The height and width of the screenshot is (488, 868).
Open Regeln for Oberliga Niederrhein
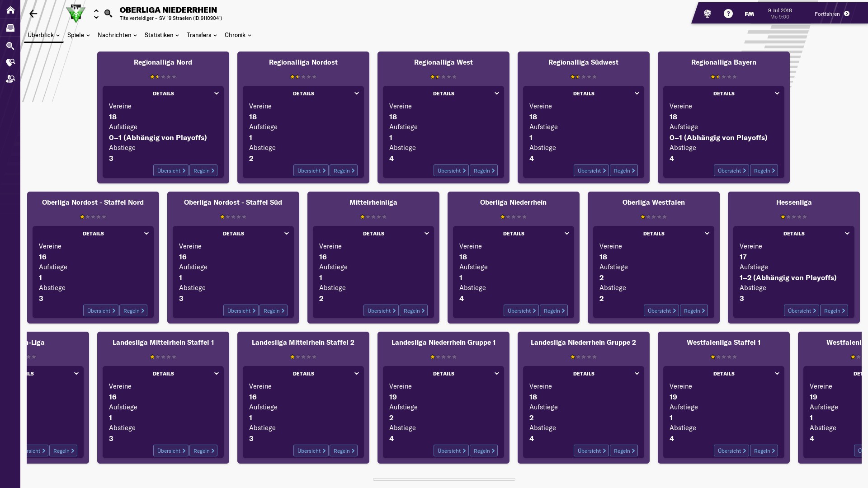pyautogui.click(x=554, y=311)
